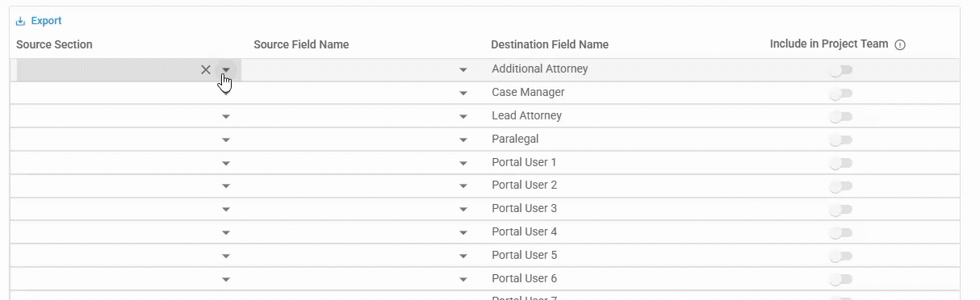Toggle project team switch for Portal User 5
The width and height of the screenshot is (980, 300).
tap(841, 256)
